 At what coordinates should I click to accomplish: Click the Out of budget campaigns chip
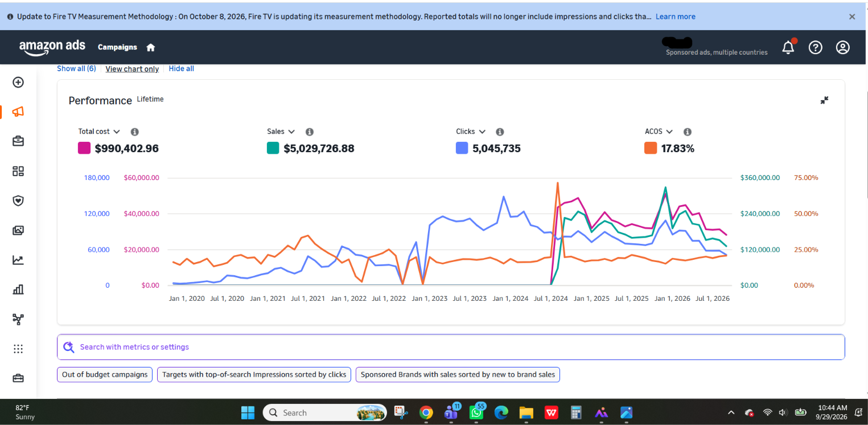click(x=105, y=374)
